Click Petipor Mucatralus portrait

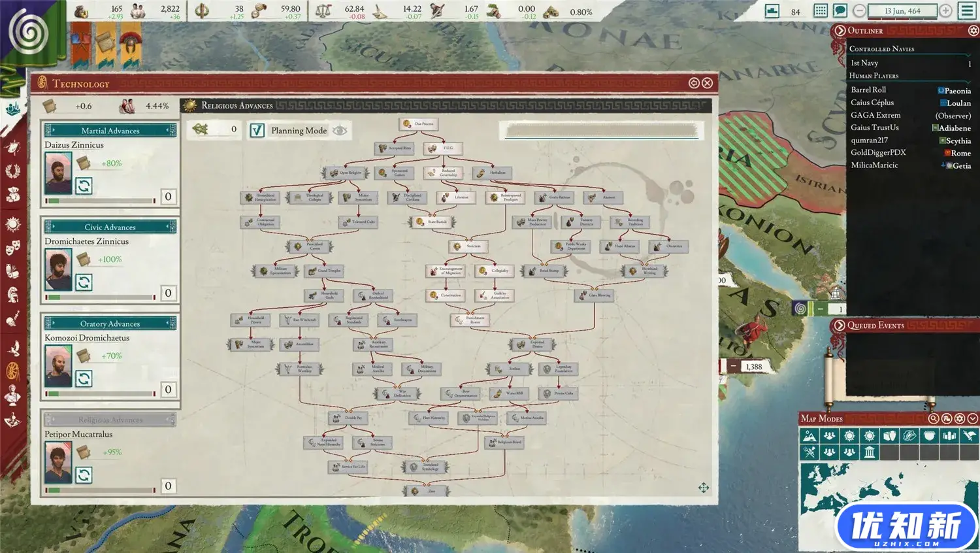click(58, 462)
